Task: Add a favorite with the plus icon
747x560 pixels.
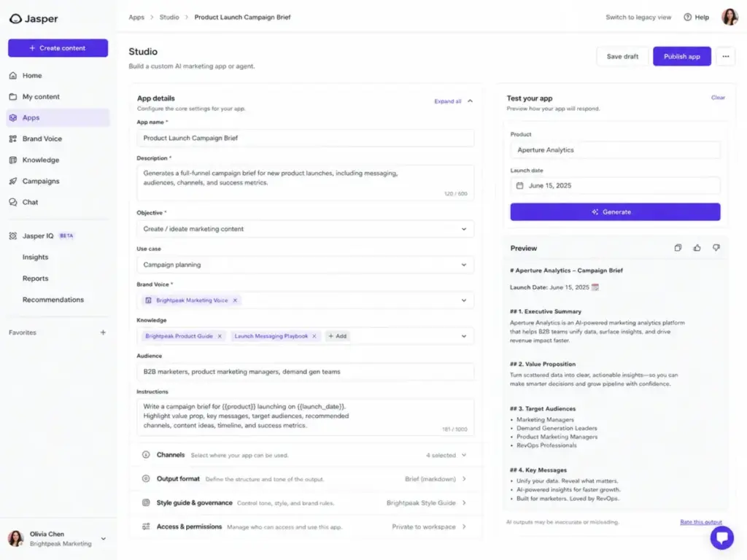Action: pyautogui.click(x=103, y=332)
